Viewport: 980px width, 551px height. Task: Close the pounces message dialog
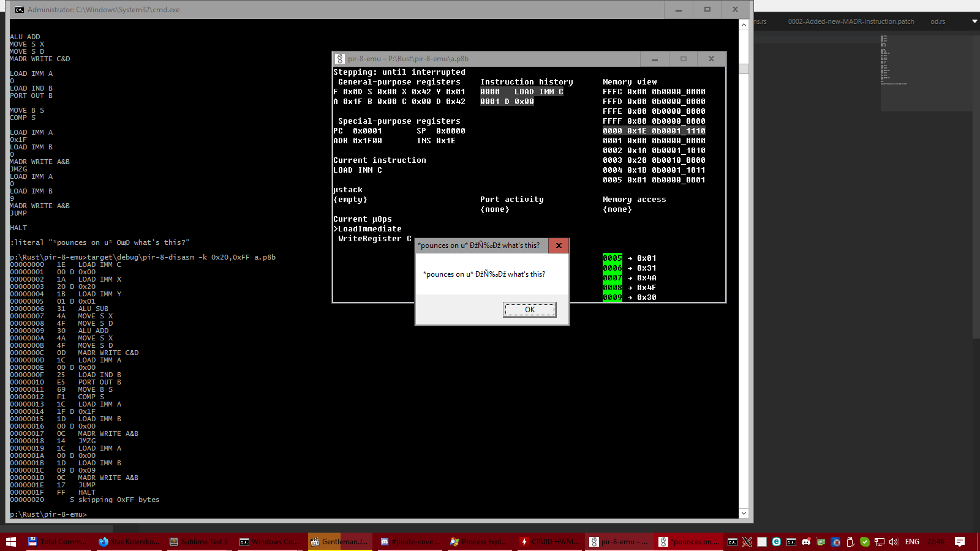(x=559, y=246)
